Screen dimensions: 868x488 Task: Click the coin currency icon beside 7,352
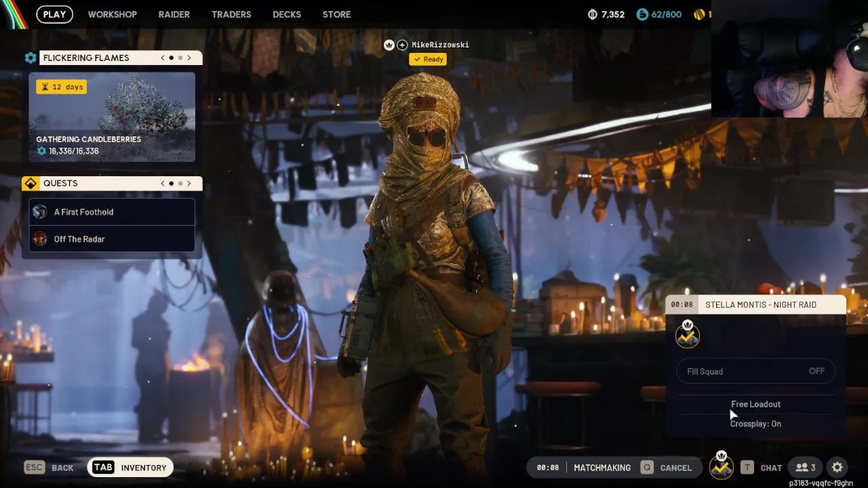[591, 14]
